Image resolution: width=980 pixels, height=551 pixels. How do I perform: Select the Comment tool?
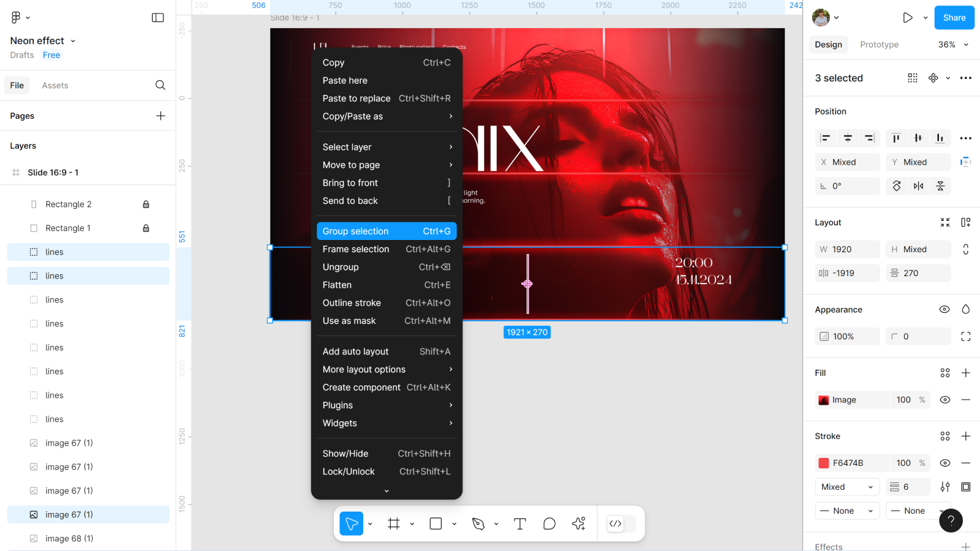tap(549, 523)
